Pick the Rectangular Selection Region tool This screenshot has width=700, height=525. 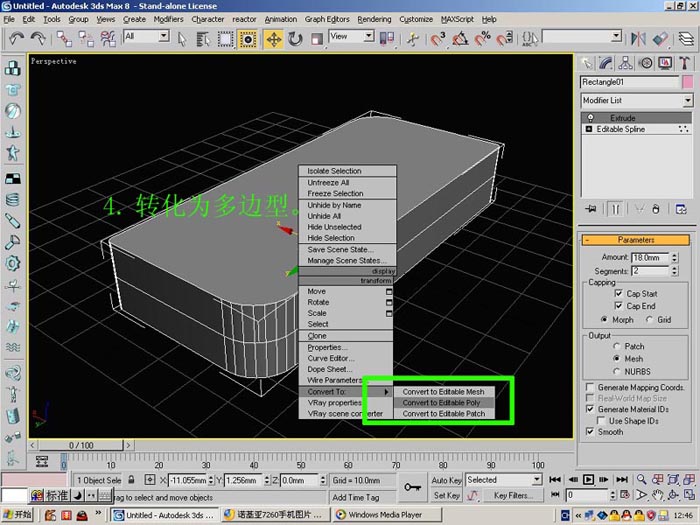pos(225,39)
